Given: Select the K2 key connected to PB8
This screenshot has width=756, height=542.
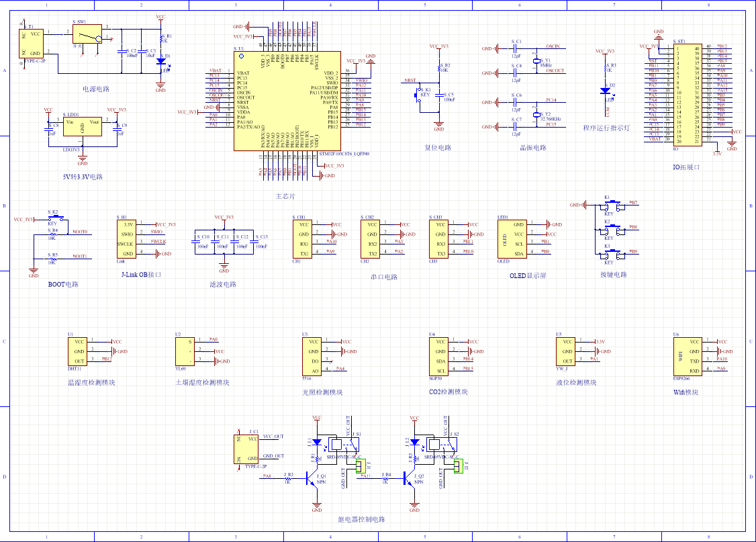Looking at the screenshot, I should point(613,230).
